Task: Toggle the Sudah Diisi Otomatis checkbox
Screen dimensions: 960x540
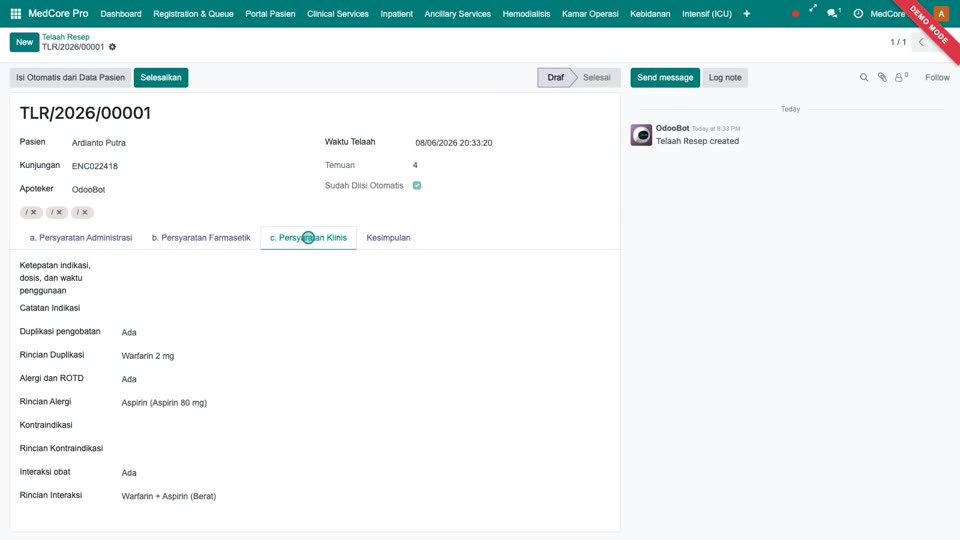Action: pyautogui.click(x=417, y=186)
